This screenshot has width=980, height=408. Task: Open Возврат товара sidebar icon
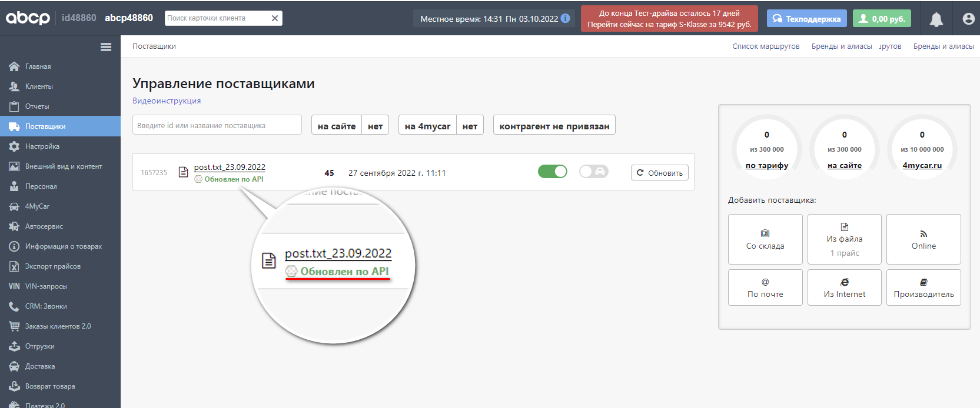[x=14, y=386]
